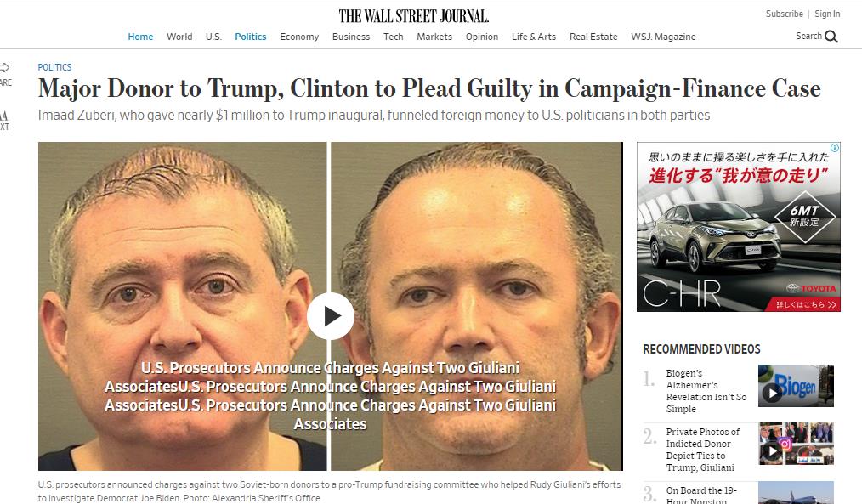Image resolution: width=862 pixels, height=504 pixels.
Task: Click The Wall Street Journal logo
Action: coord(413,16)
